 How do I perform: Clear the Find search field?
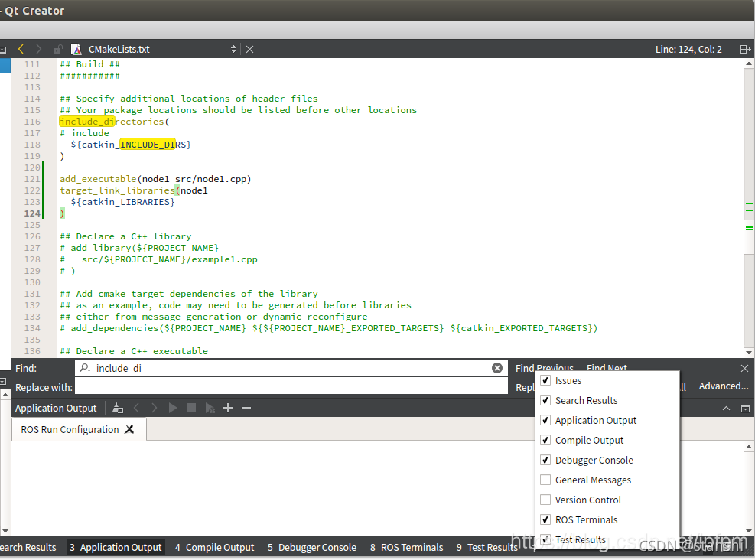click(497, 368)
